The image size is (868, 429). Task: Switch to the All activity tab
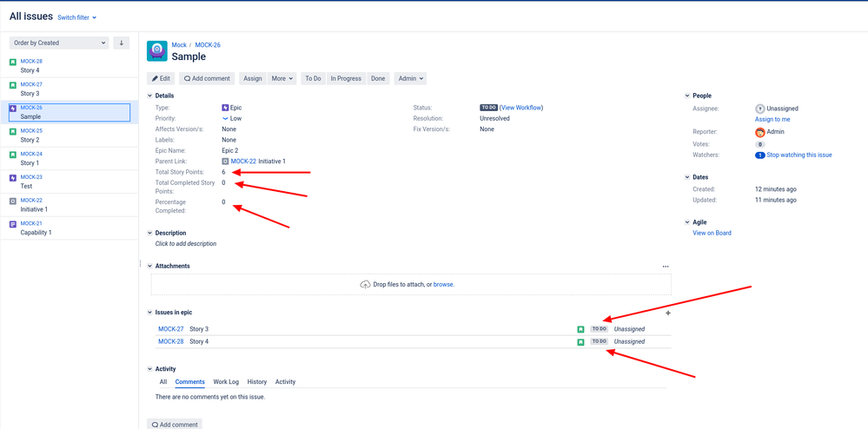(163, 382)
